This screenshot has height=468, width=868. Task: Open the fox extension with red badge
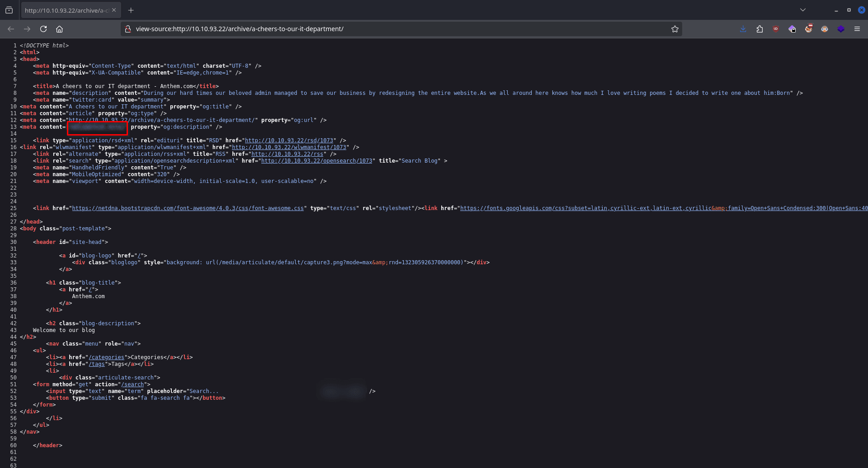808,29
